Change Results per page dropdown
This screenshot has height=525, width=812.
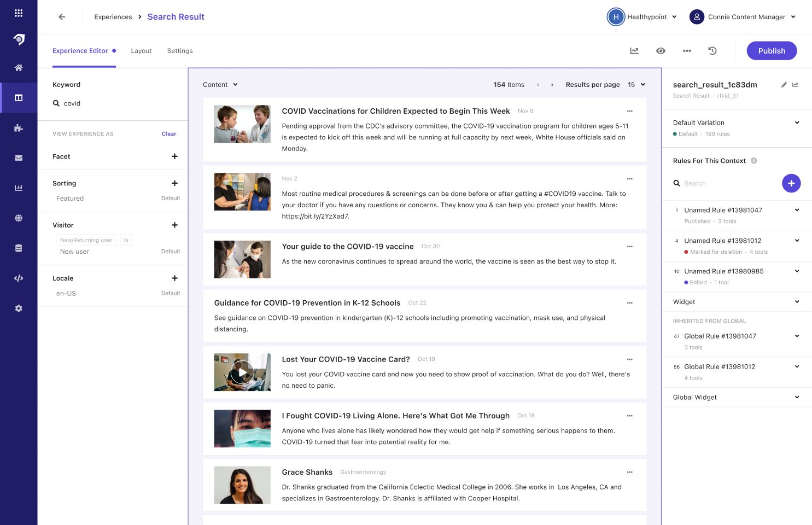(x=636, y=85)
